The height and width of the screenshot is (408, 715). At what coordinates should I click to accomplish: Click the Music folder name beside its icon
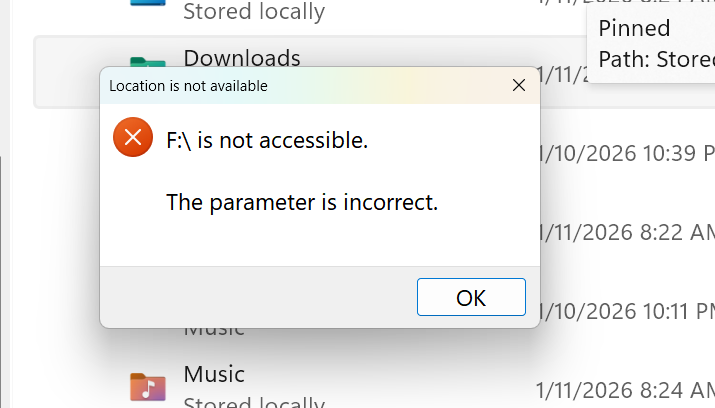(214, 374)
